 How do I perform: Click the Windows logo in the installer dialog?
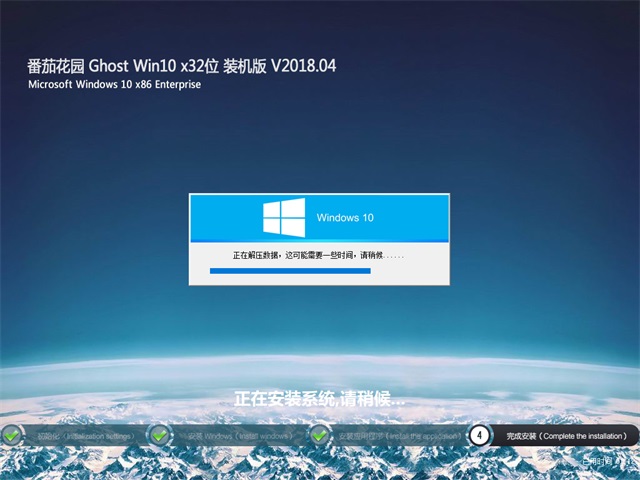[x=284, y=218]
